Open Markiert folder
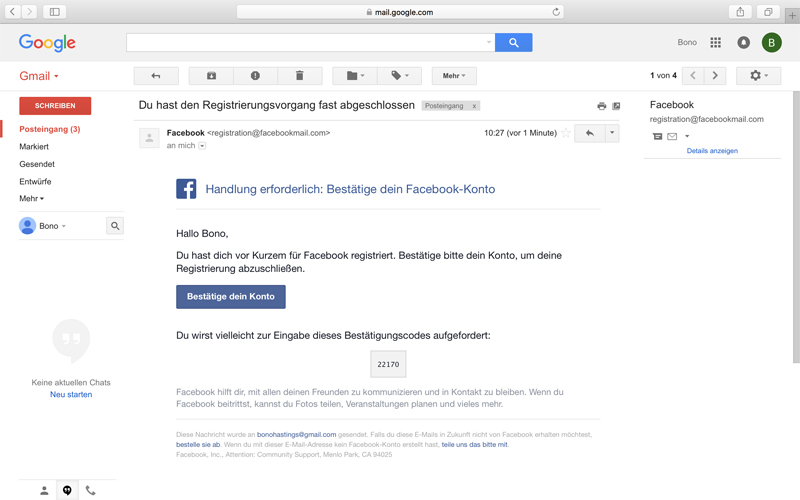The height and width of the screenshot is (500, 800). (x=34, y=146)
